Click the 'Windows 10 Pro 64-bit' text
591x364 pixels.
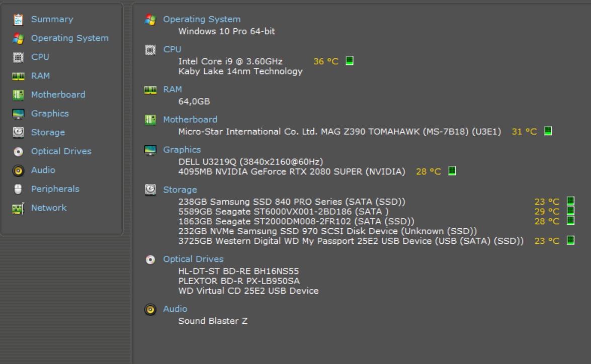(226, 31)
